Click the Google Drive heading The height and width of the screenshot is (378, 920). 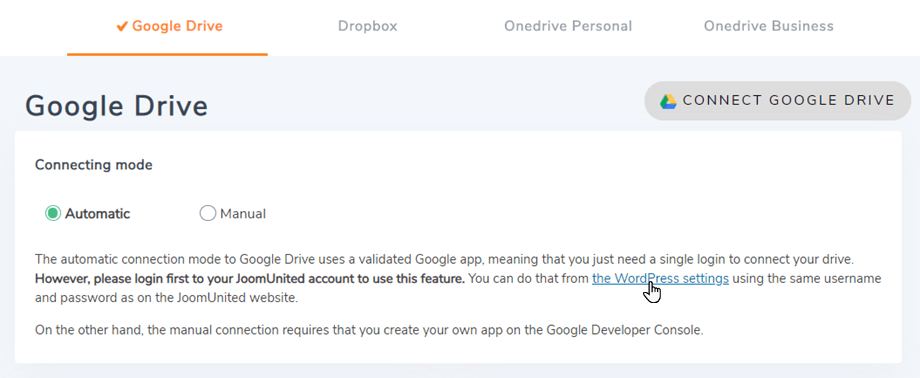(116, 107)
